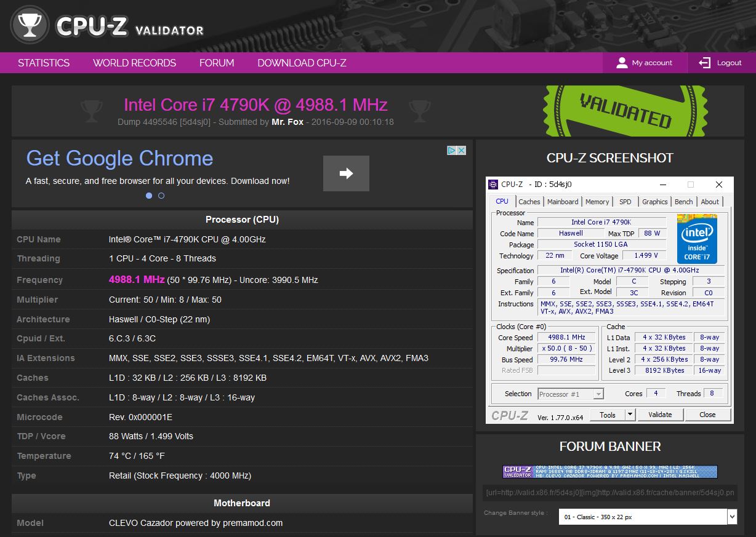756x537 pixels.
Task: Select the CPU tab in CPU-Z screenshot
Action: (x=502, y=201)
